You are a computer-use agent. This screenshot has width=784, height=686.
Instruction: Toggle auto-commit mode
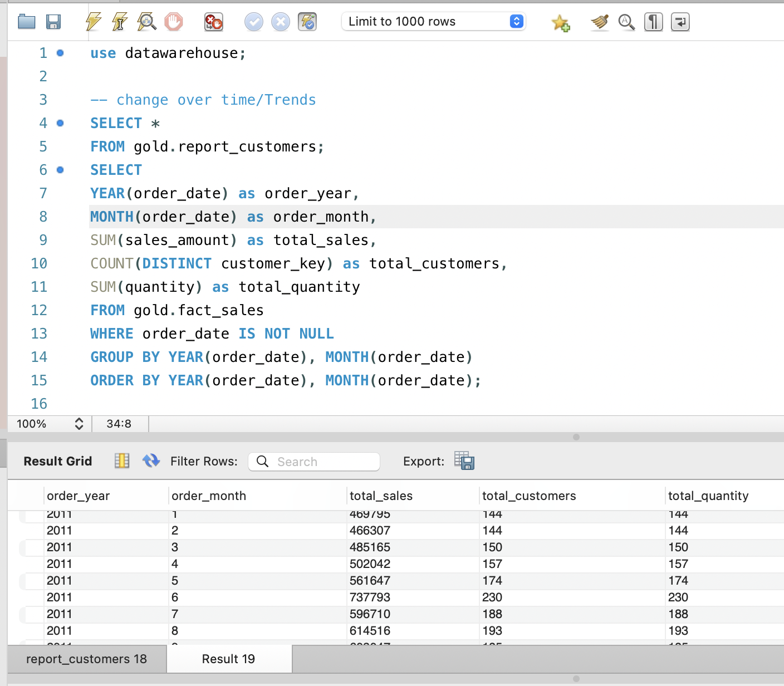click(x=307, y=21)
